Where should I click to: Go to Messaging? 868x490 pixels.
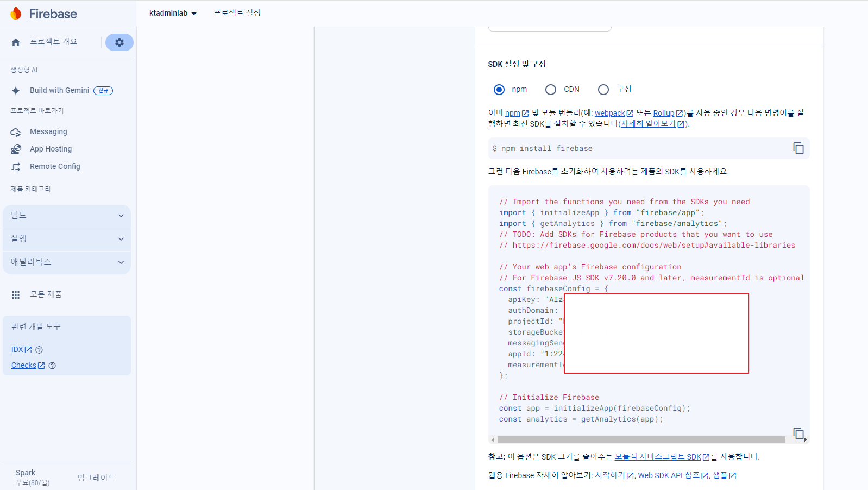48,131
